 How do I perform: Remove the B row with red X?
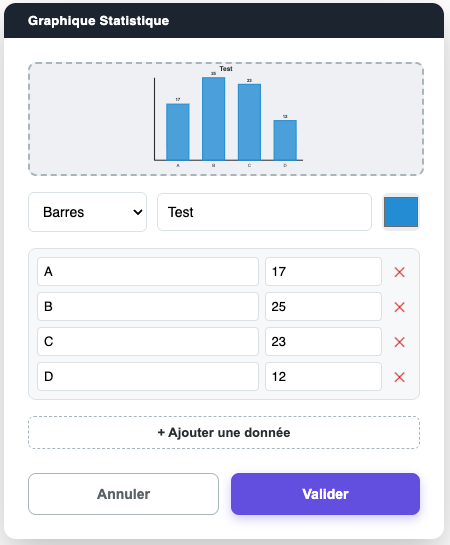pyautogui.click(x=399, y=307)
